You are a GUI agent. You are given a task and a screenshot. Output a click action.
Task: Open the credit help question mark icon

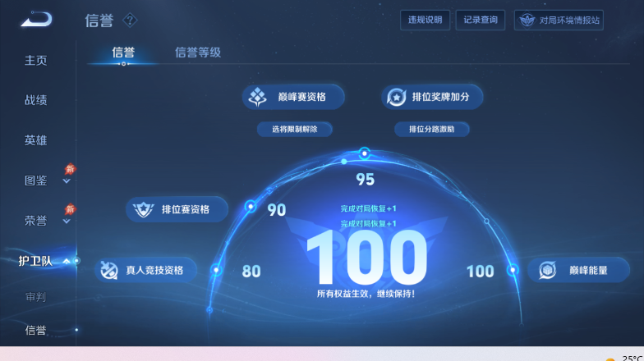[x=130, y=20]
